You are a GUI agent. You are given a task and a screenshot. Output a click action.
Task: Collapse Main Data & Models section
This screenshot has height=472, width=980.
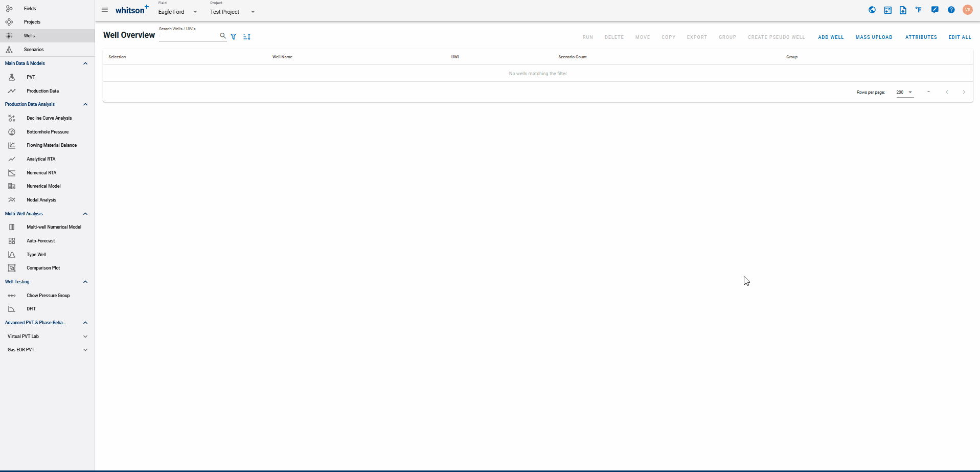85,63
